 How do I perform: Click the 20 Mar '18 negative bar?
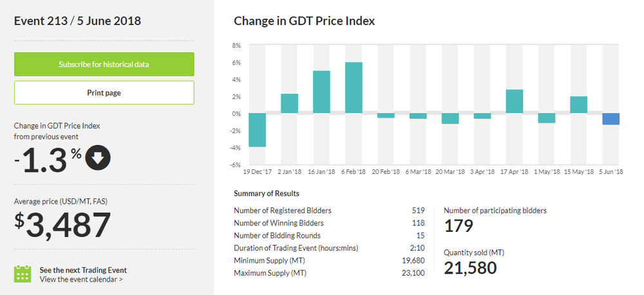point(450,119)
